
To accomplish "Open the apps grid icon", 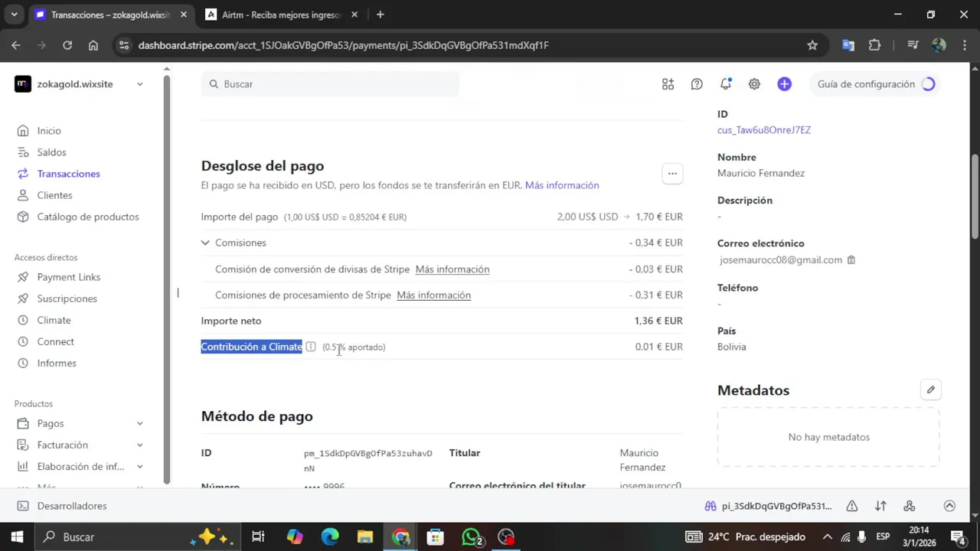I will [668, 84].
